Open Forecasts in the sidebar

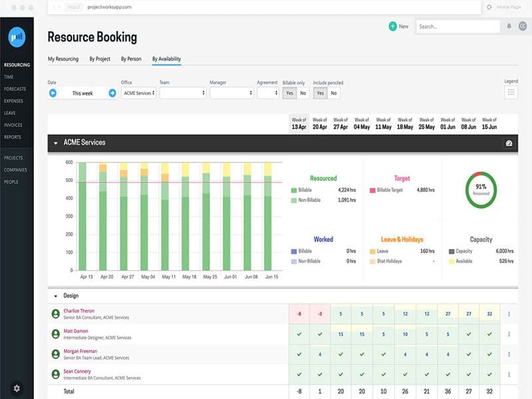(15, 89)
